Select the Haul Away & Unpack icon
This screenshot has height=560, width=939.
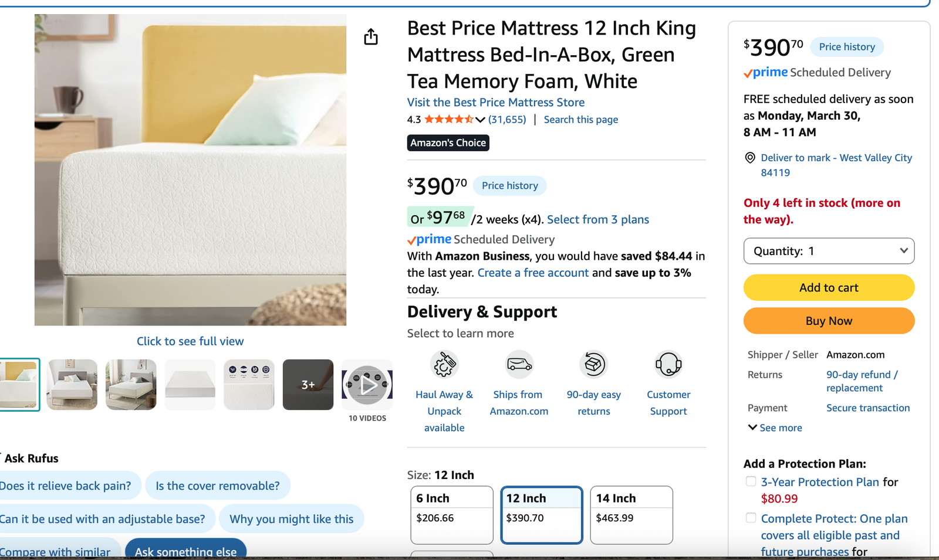click(x=444, y=364)
